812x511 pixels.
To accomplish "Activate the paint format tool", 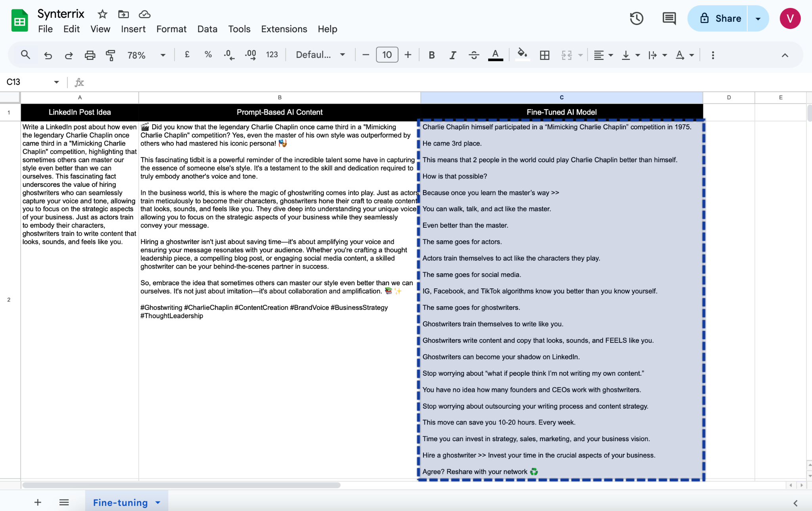I will point(111,55).
